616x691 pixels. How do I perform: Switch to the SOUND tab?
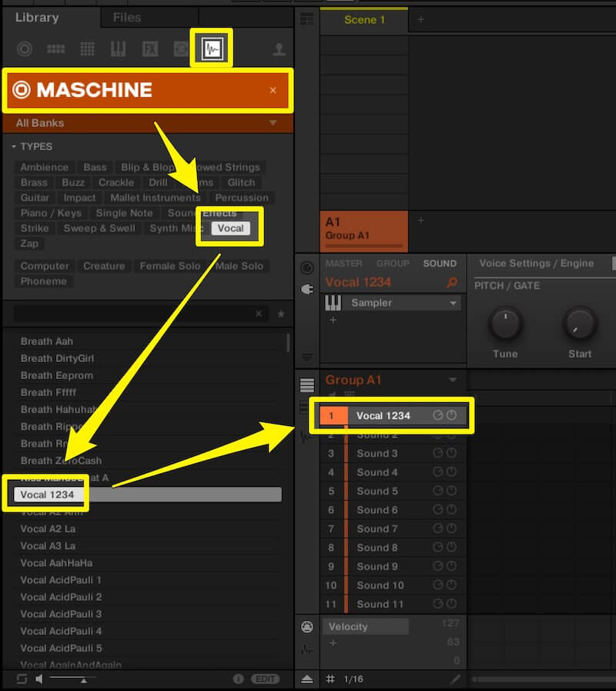pyautogui.click(x=440, y=263)
